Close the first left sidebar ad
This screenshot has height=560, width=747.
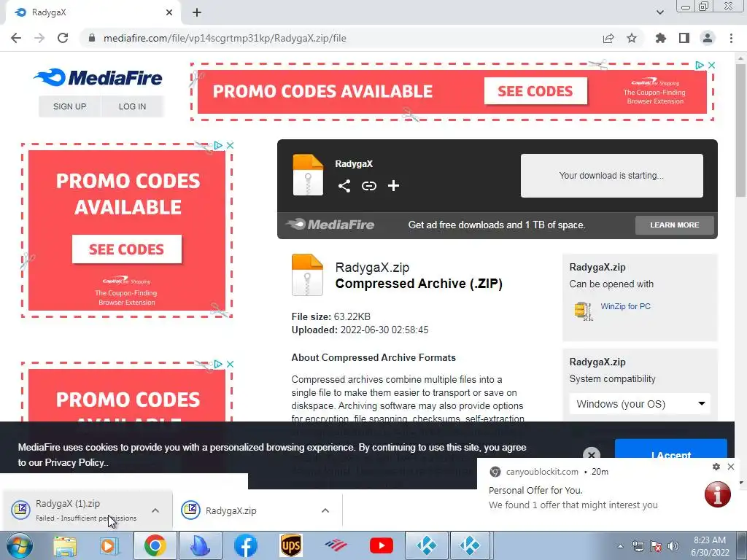[230, 145]
